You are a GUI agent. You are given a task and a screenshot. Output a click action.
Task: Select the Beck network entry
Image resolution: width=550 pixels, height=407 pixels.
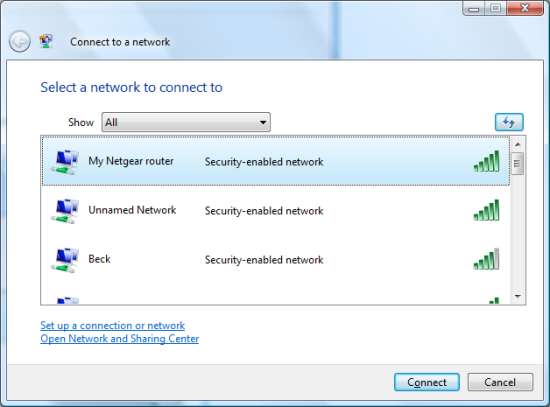(x=276, y=259)
